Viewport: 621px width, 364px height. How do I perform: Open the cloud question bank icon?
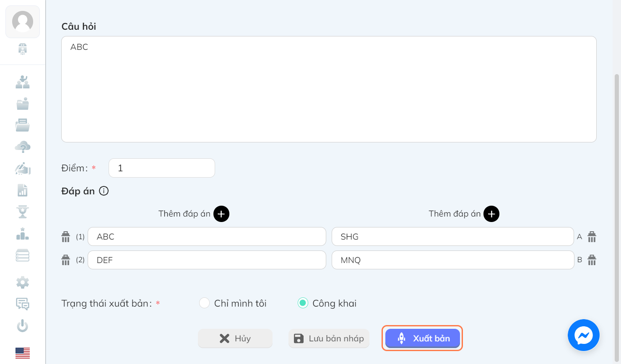(x=23, y=147)
